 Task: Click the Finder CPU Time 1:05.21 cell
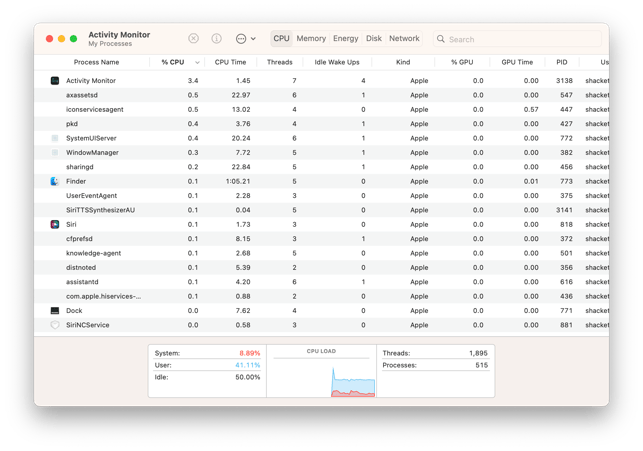pos(238,181)
